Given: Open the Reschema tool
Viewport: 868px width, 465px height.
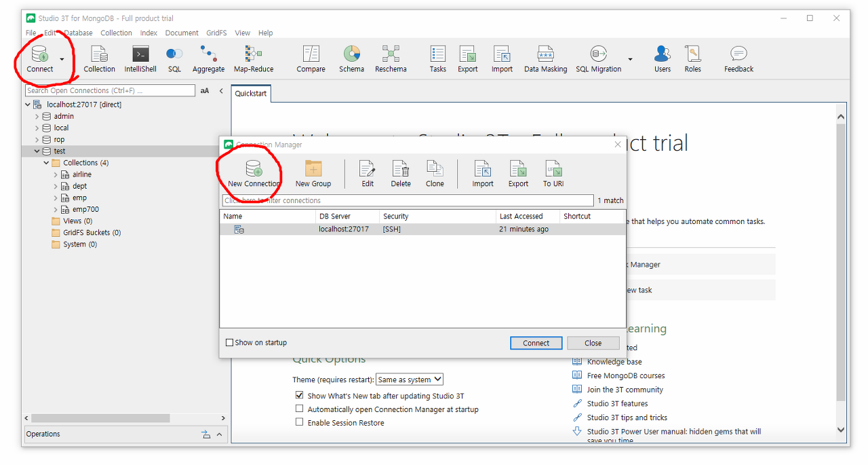Looking at the screenshot, I should pyautogui.click(x=391, y=59).
